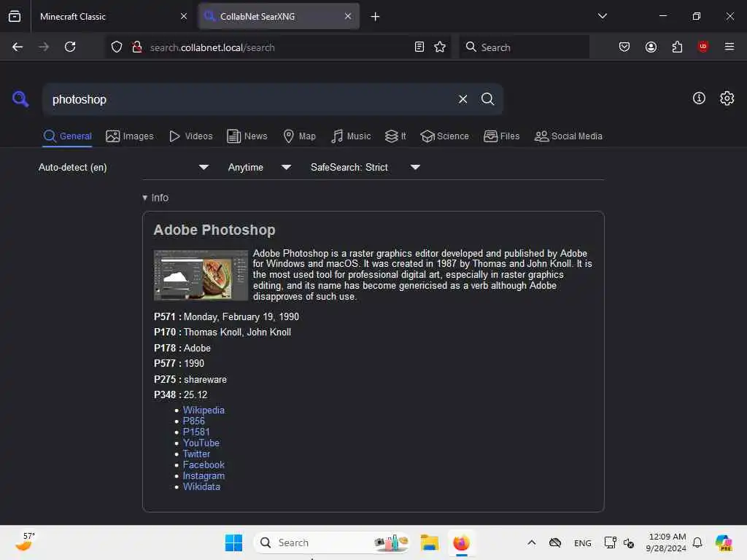Collapse the Info section
The width and height of the screenshot is (747, 560).
pyautogui.click(x=155, y=198)
